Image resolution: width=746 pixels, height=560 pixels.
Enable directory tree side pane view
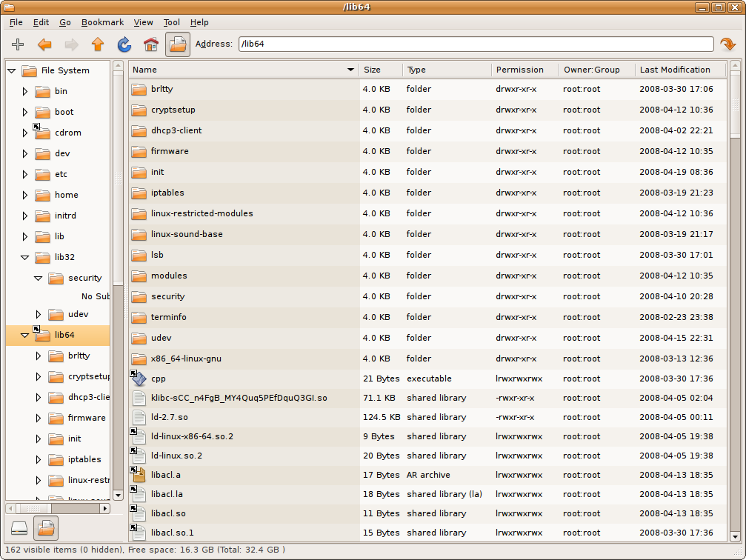(46, 527)
